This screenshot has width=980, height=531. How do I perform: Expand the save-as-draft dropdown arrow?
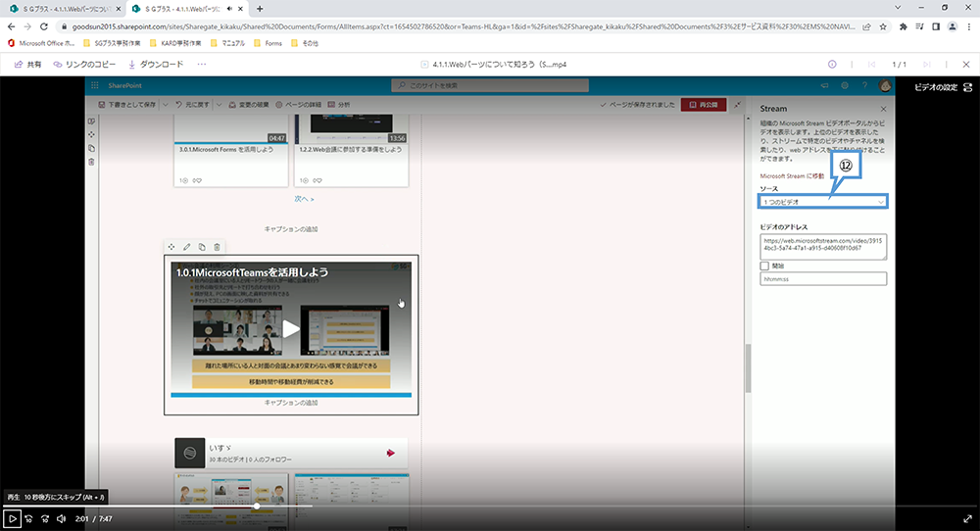166,104
